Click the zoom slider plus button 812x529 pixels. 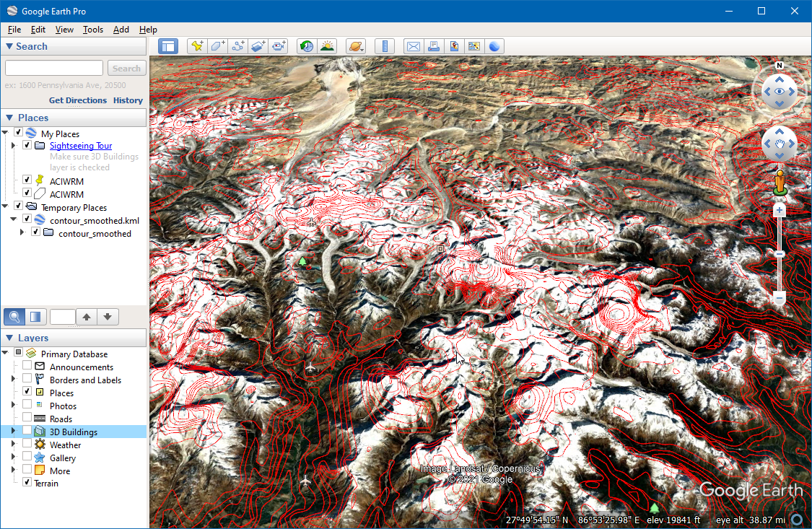click(x=779, y=211)
